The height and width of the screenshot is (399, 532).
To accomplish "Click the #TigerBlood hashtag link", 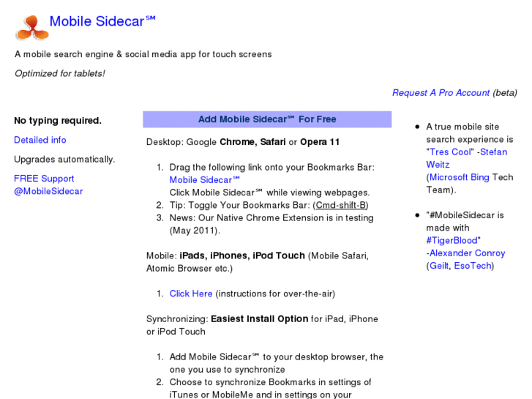I will click(452, 240).
